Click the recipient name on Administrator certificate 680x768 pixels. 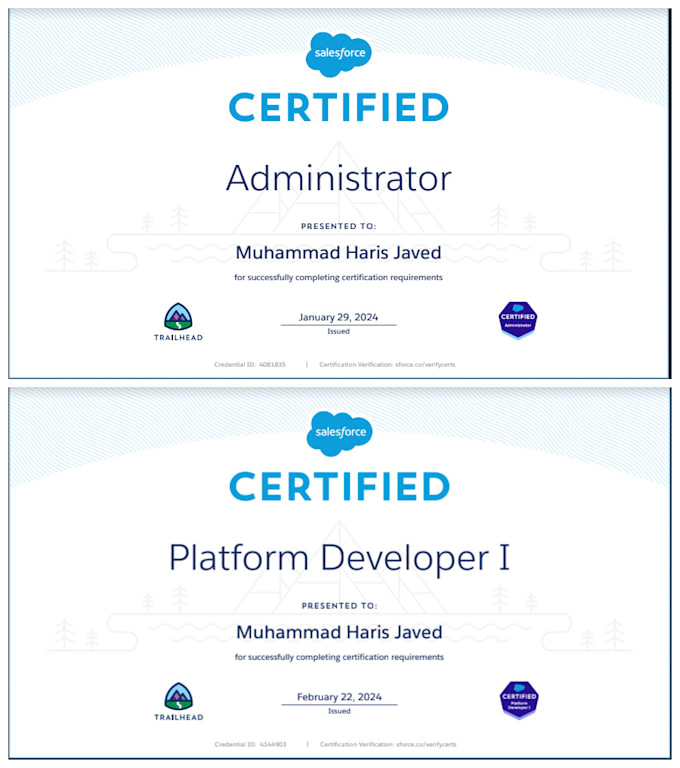(339, 253)
